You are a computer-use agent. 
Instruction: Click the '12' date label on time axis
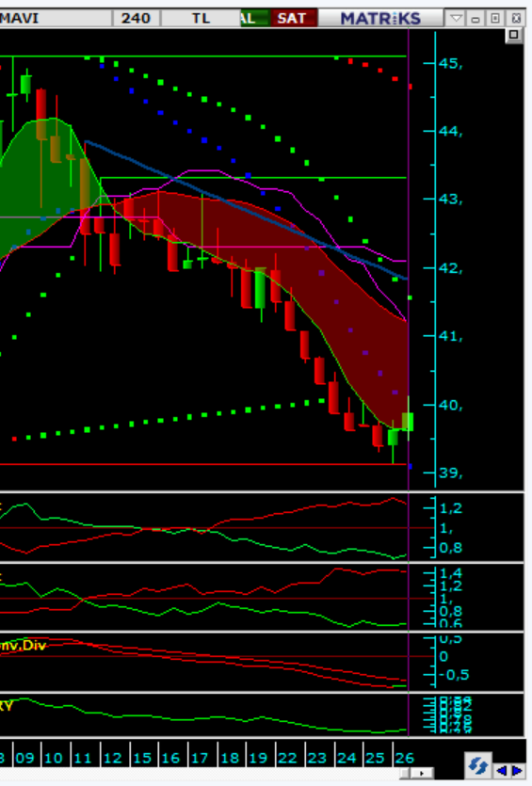(x=112, y=758)
